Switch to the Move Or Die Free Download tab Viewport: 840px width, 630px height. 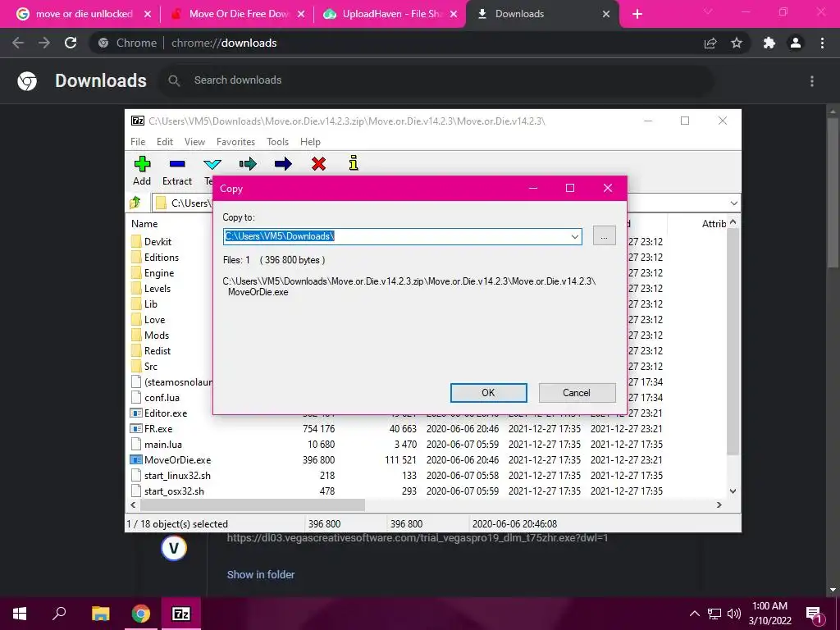[239, 14]
